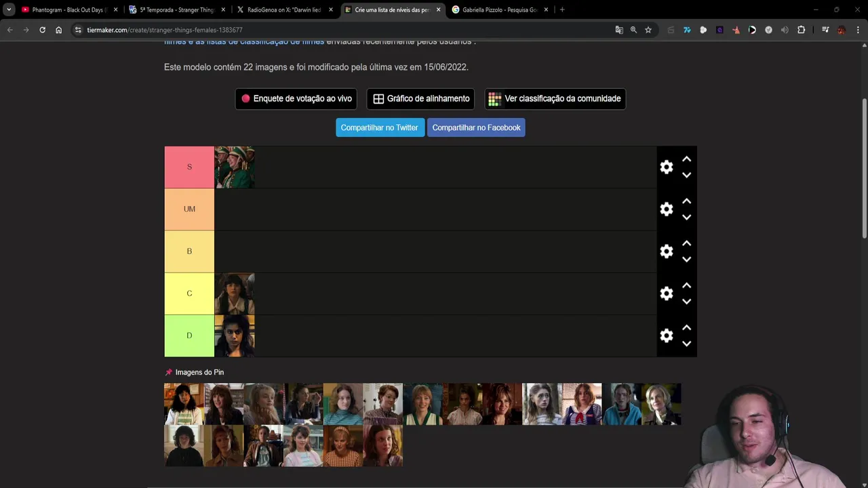The image size is (868, 488).
Task: Open the browser profile avatar
Action: click(x=842, y=30)
